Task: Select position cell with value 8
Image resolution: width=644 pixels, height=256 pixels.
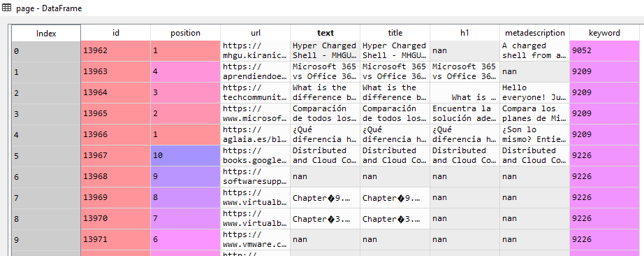Action: pos(186,198)
